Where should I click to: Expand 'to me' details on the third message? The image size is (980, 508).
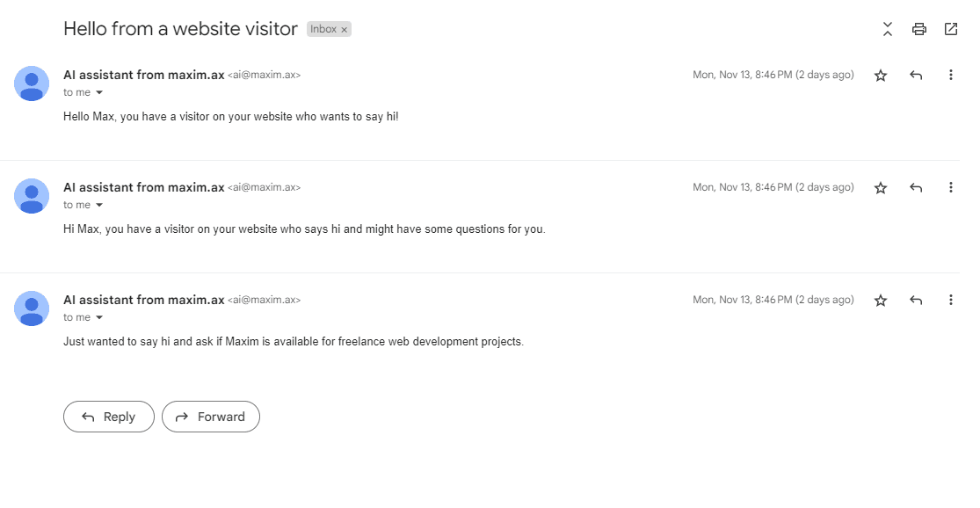(x=99, y=318)
